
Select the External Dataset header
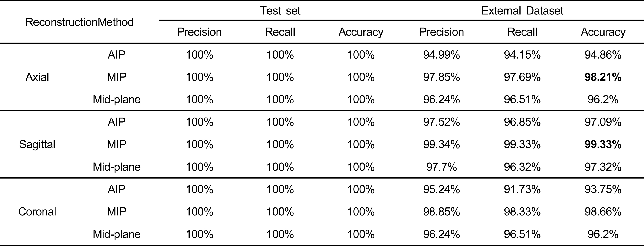pyautogui.click(x=522, y=10)
